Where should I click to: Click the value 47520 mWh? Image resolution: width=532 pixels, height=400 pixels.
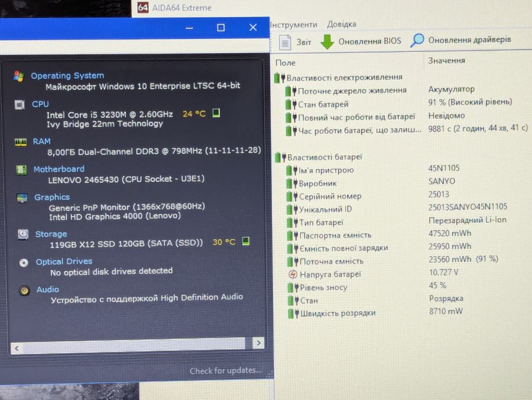click(450, 233)
